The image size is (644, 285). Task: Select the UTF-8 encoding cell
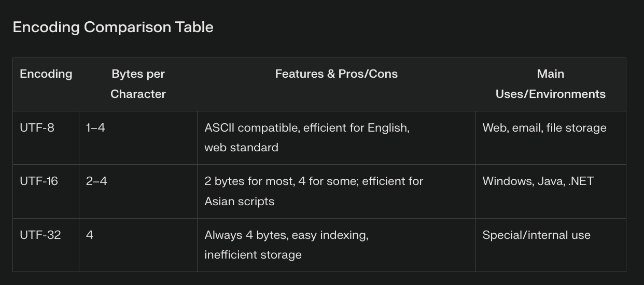[37, 127]
